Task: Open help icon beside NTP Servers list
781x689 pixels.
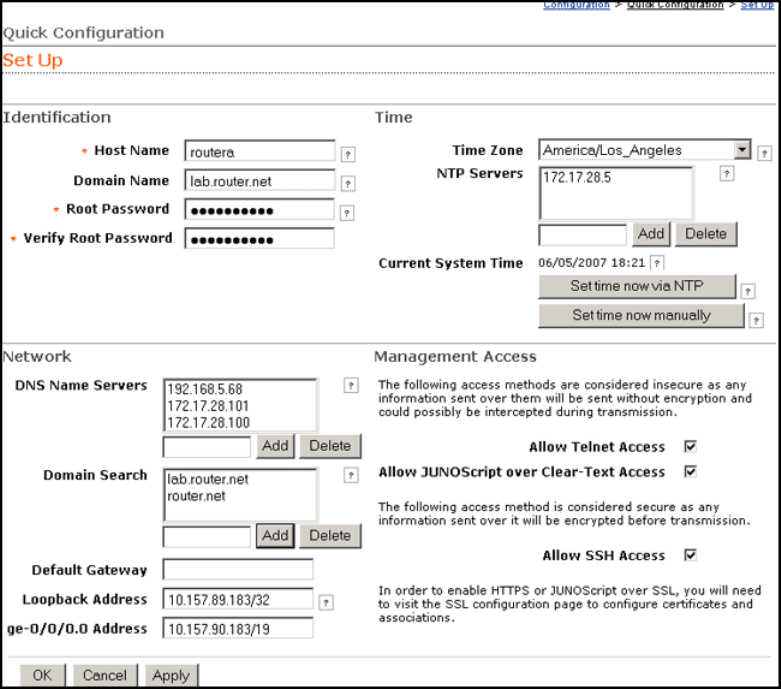Action: (x=727, y=173)
